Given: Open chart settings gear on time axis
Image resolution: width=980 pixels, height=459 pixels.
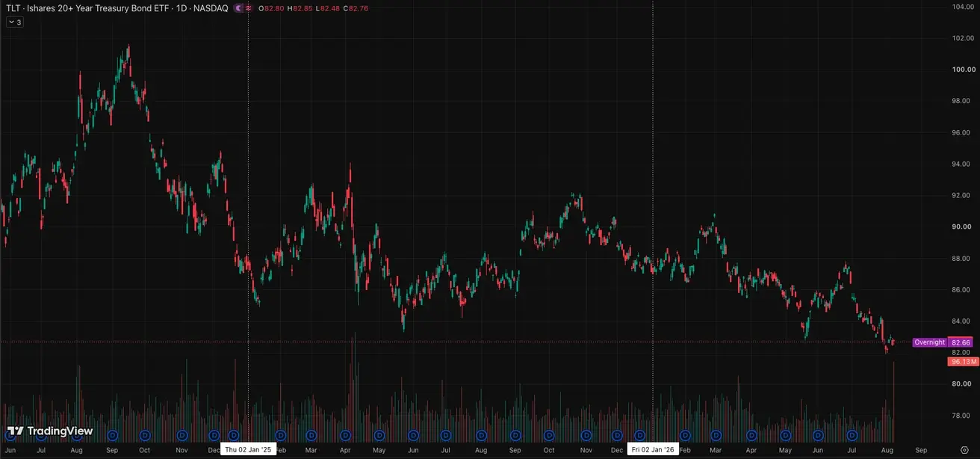Looking at the screenshot, I should pos(964,450).
